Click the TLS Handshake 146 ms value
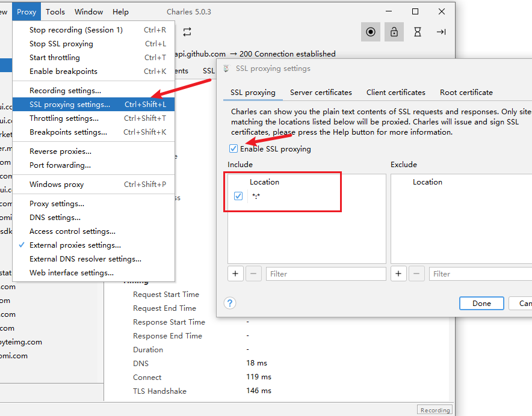532x416 pixels. pyautogui.click(x=259, y=391)
